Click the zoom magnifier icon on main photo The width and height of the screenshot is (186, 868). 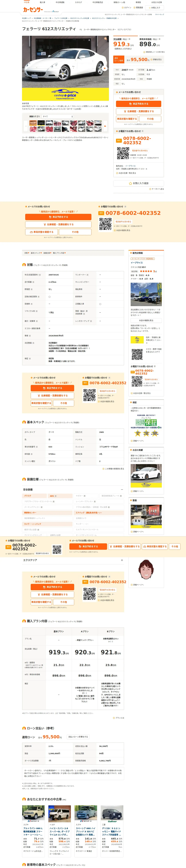point(106,38)
